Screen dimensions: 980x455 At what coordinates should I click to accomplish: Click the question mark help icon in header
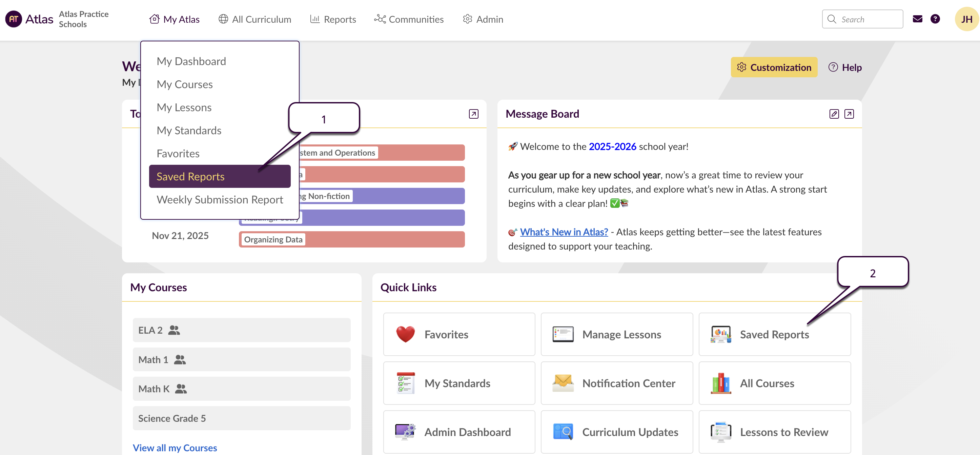935,19
